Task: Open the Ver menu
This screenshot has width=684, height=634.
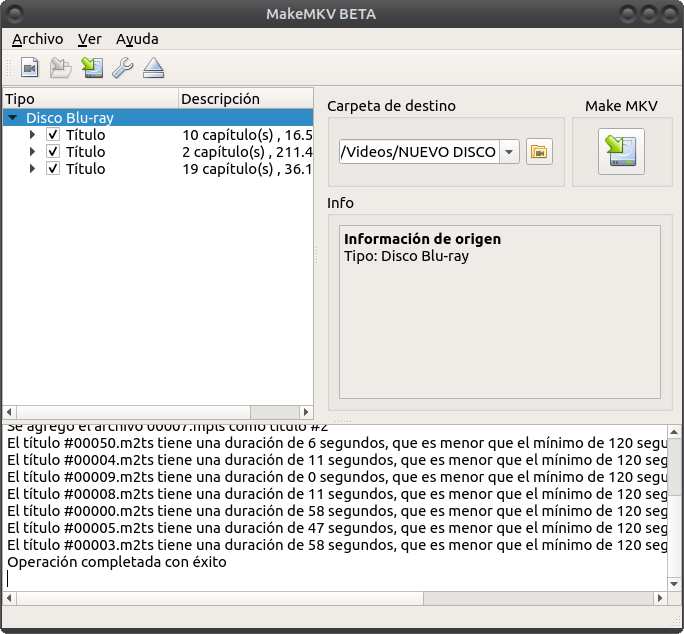Action: (89, 39)
